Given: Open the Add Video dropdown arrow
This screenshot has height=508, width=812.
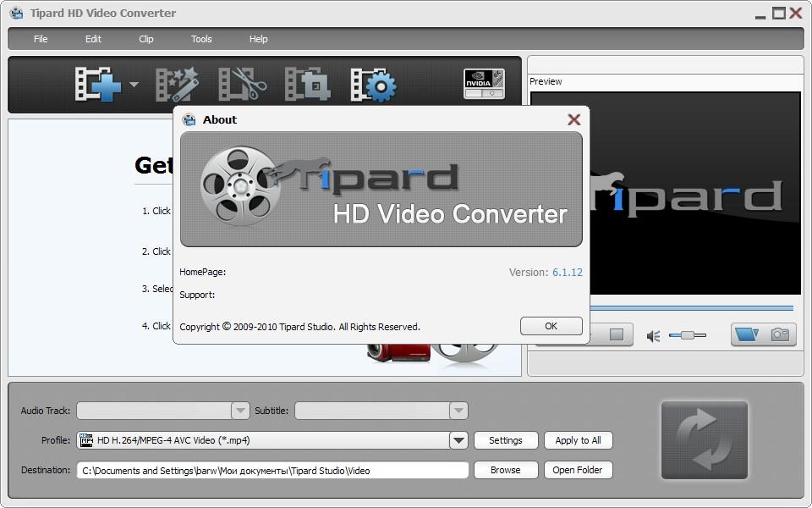Looking at the screenshot, I should (x=134, y=85).
